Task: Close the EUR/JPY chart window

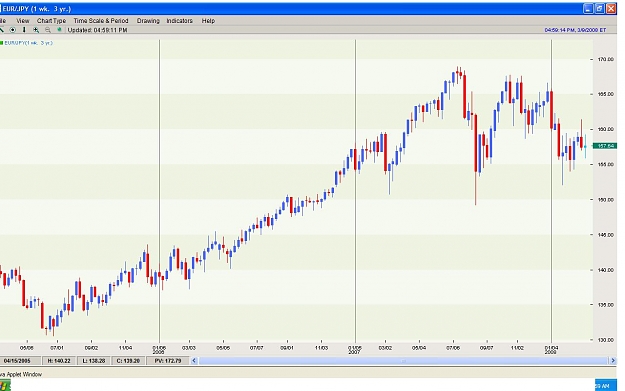Action: [611, 8]
